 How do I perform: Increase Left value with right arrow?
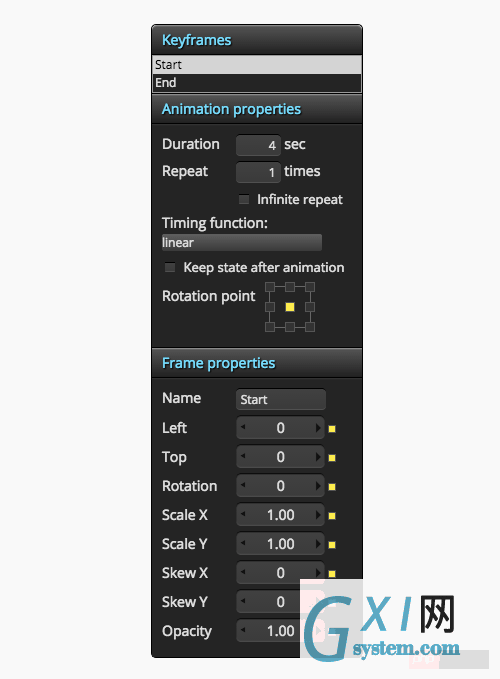click(x=318, y=428)
